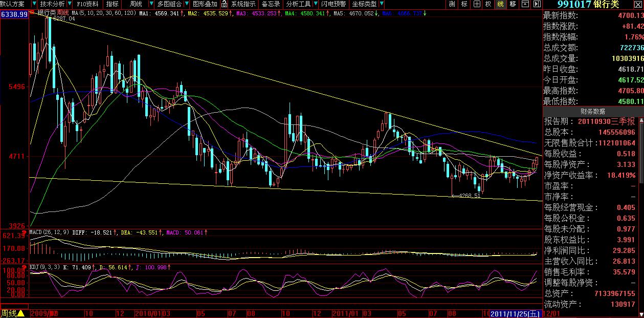Click the 6338.99 price axis box
Screen dimensions: 644x318
(x=14, y=14)
